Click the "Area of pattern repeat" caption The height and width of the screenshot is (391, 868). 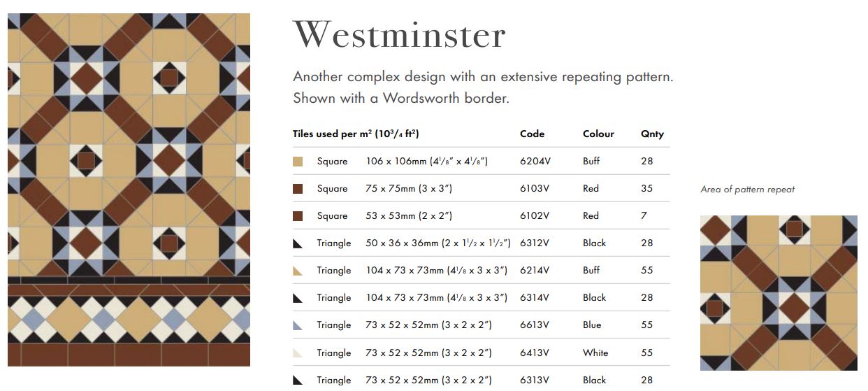pos(747,190)
